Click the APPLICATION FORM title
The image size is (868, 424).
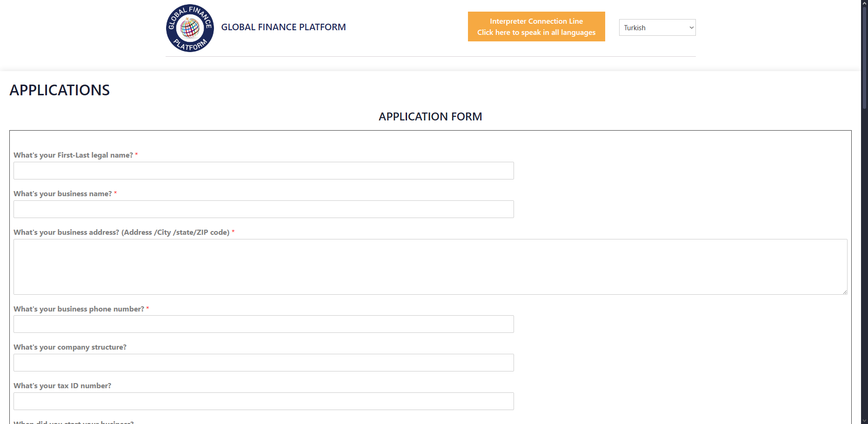pos(430,117)
